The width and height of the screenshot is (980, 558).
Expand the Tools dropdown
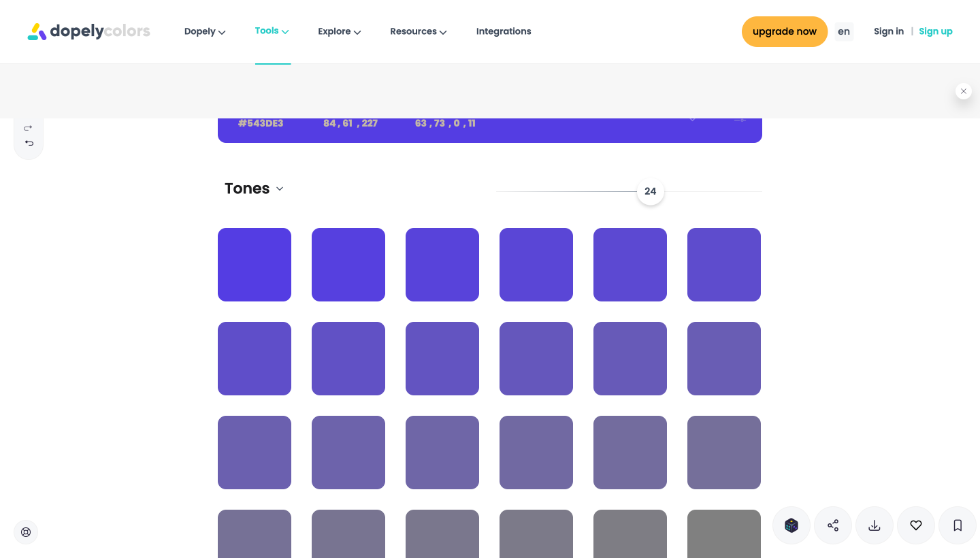(272, 31)
